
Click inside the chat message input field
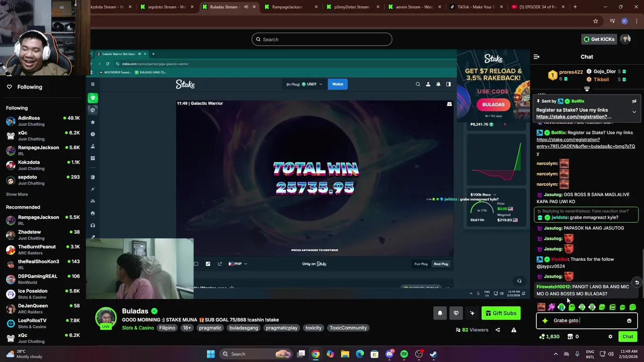(587, 320)
